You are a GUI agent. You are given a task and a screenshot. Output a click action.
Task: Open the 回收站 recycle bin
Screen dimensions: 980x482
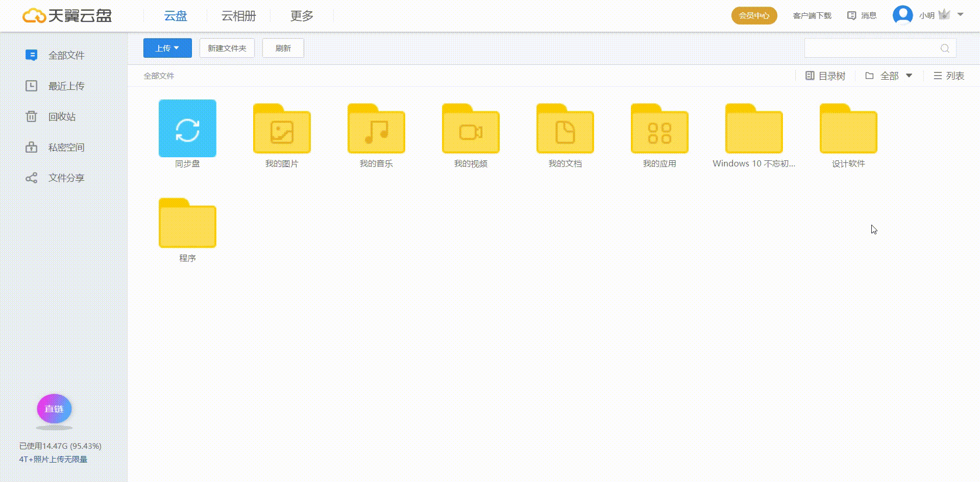(x=61, y=117)
